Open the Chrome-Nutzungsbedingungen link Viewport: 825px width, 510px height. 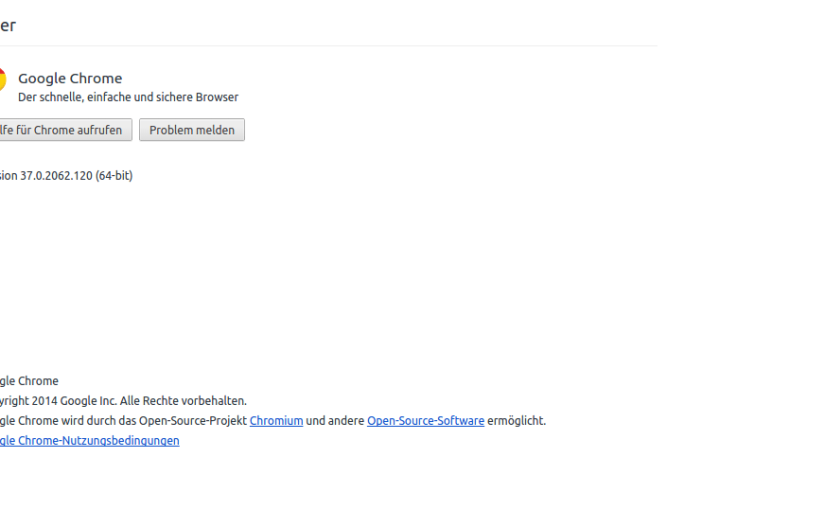click(x=89, y=441)
